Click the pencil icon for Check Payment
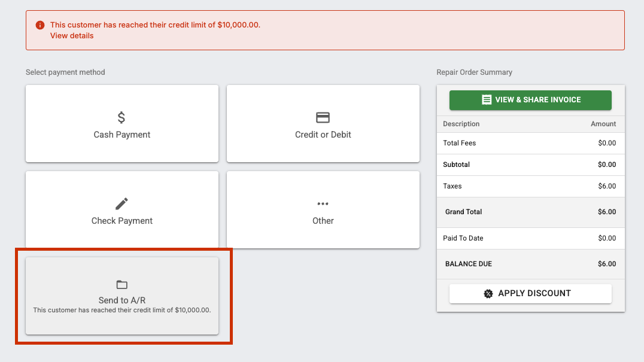 (121, 203)
